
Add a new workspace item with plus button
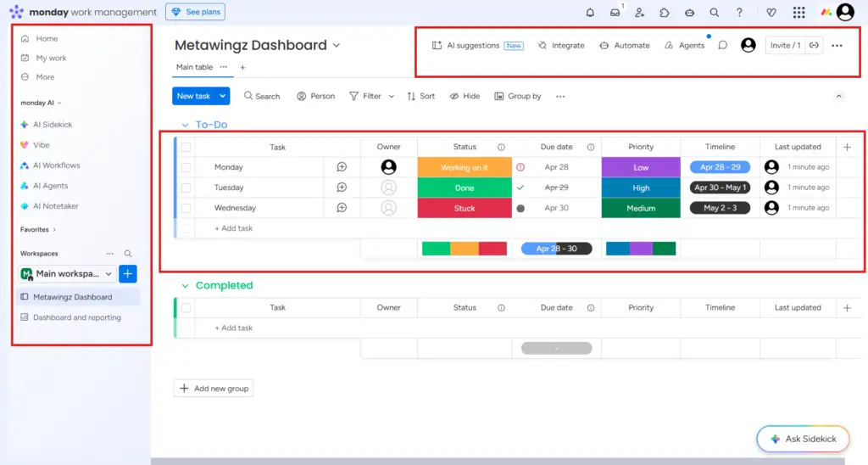click(128, 274)
